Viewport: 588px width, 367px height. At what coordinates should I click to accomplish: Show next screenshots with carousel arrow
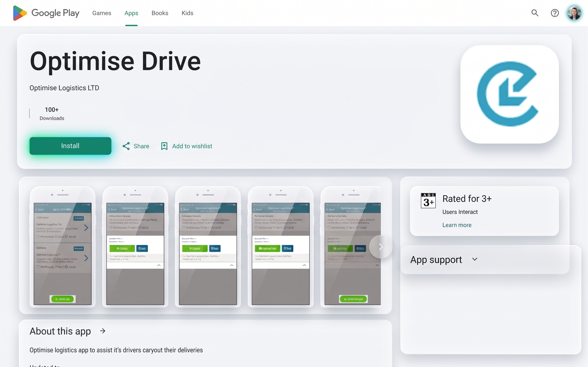pos(381,247)
